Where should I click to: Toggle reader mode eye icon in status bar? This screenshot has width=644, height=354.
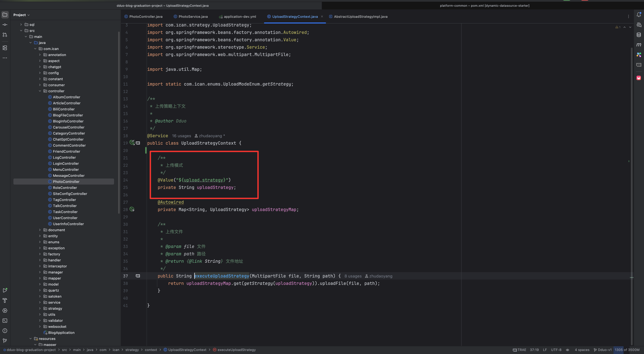click(x=568, y=350)
